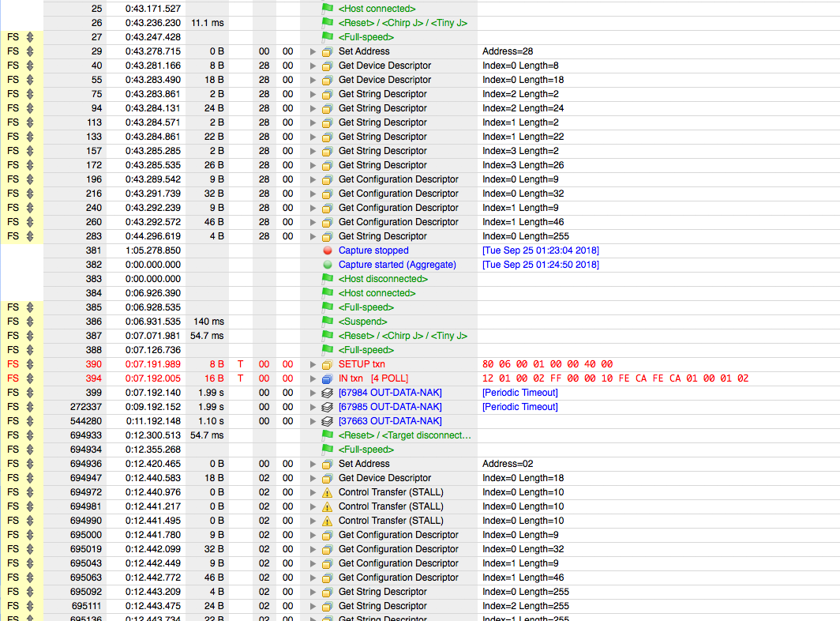Select the Get Device Descriptor row with Length=8
This screenshot has height=621, width=840.
[384, 66]
